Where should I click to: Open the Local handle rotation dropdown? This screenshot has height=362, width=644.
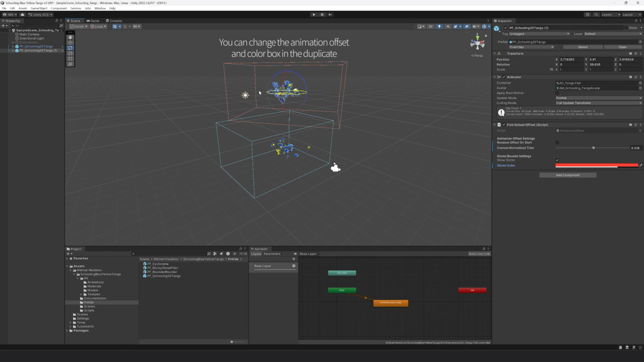(98, 26)
